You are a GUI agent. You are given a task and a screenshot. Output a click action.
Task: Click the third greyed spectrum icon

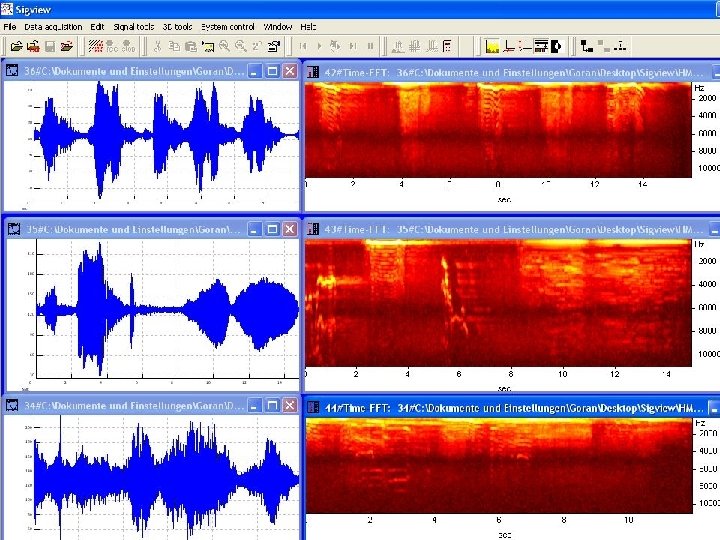pyautogui.click(x=432, y=46)
